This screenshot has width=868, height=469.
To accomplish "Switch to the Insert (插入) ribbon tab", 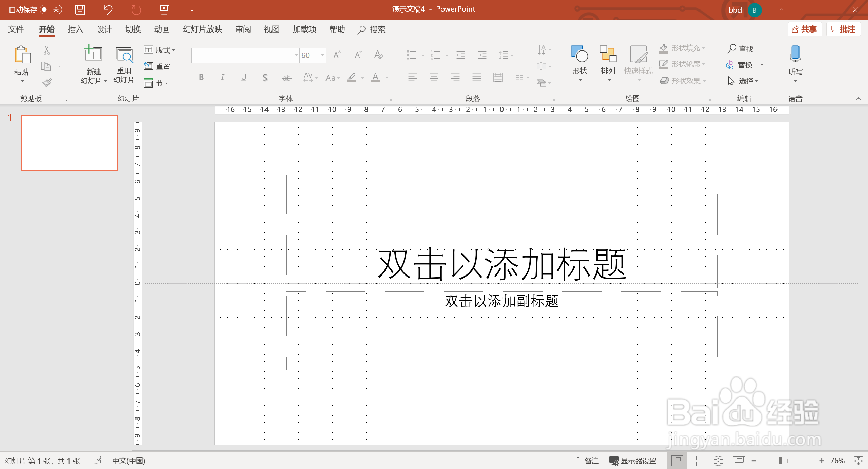I will [75, 29].
